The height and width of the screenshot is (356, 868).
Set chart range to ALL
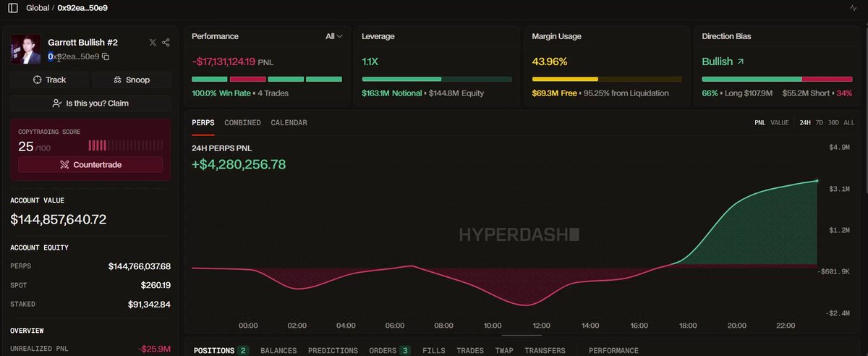tap(849, 123)
